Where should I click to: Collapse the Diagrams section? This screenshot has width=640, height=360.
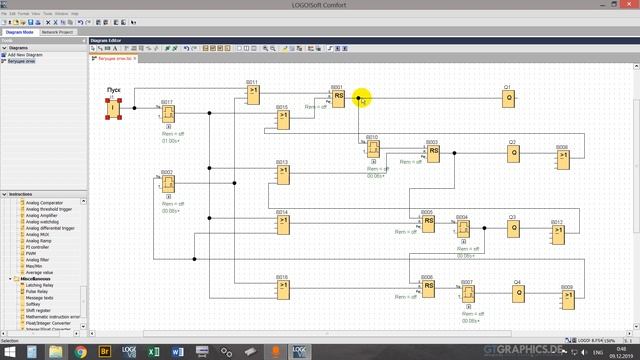click(x=4, y=48)
